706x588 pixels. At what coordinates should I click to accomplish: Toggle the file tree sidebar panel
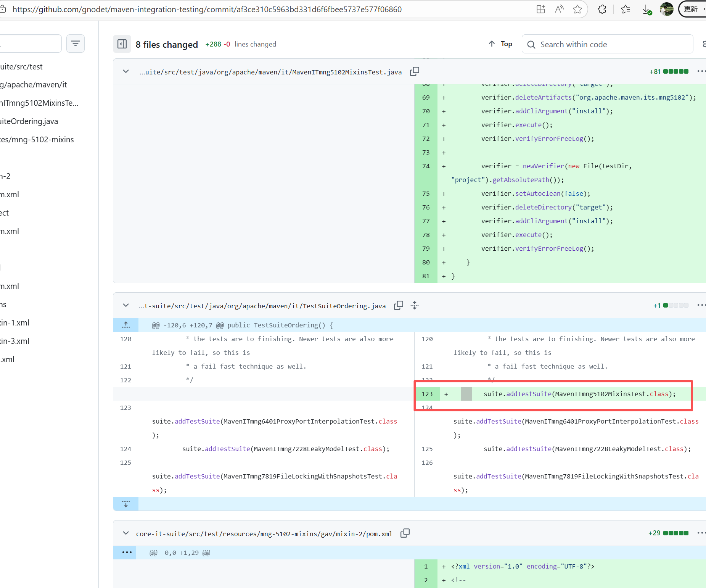tap(122, 44)
